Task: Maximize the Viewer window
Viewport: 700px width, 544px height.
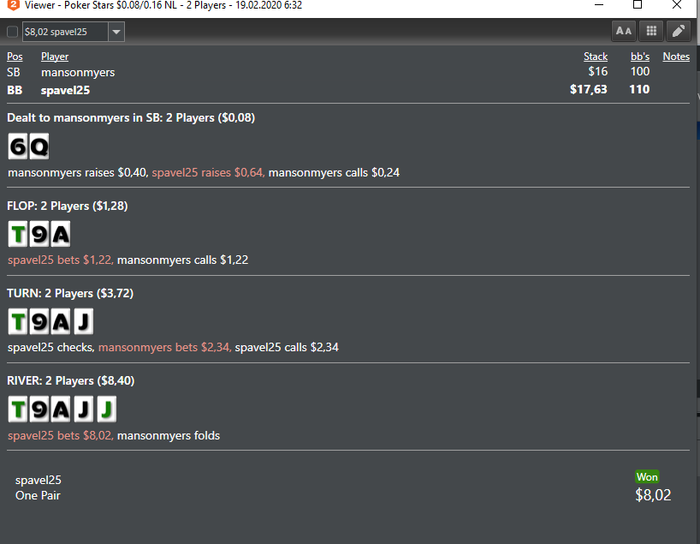Action: (638, 5)
